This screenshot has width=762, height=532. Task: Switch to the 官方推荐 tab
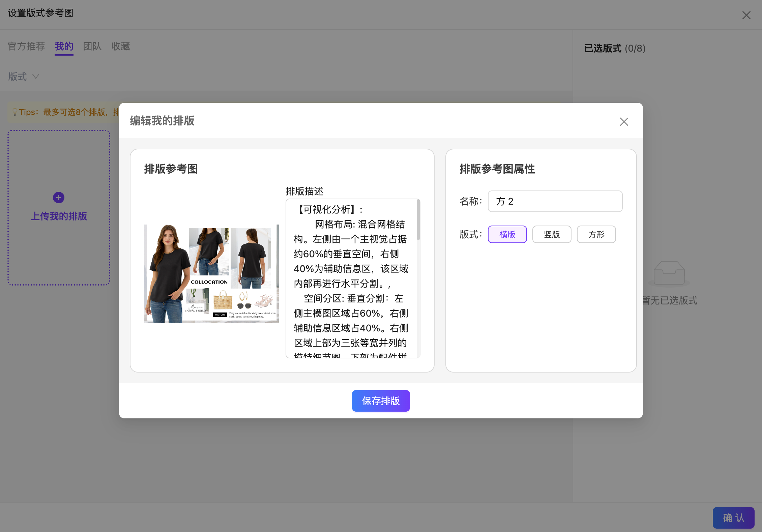tap(26, 46)
